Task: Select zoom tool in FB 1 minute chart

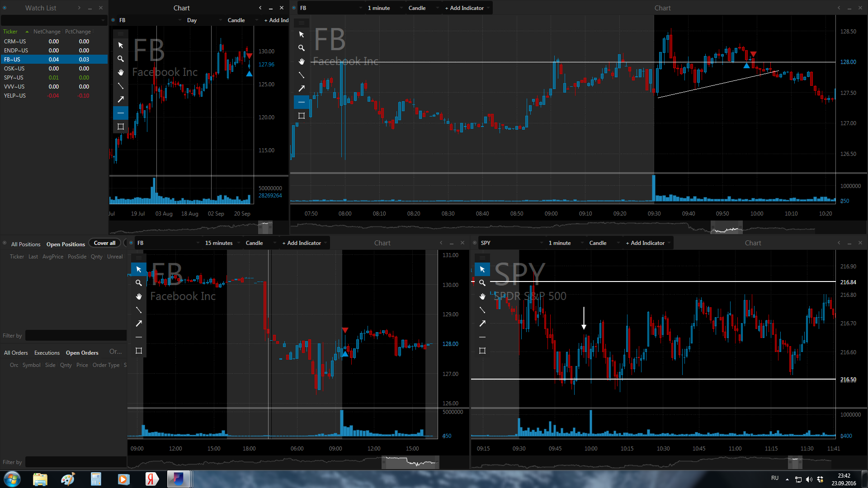Action: (x=302, y=48)
